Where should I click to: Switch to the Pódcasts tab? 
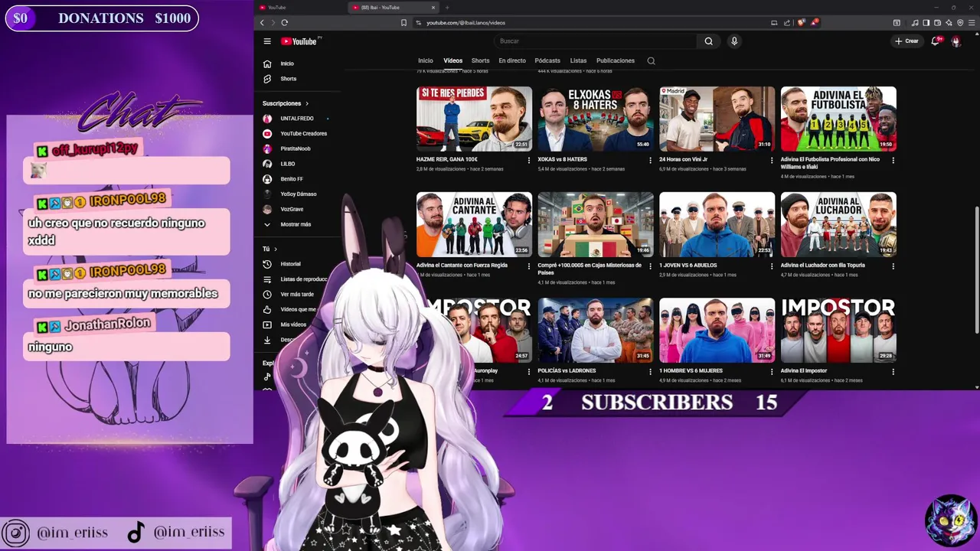547,60
